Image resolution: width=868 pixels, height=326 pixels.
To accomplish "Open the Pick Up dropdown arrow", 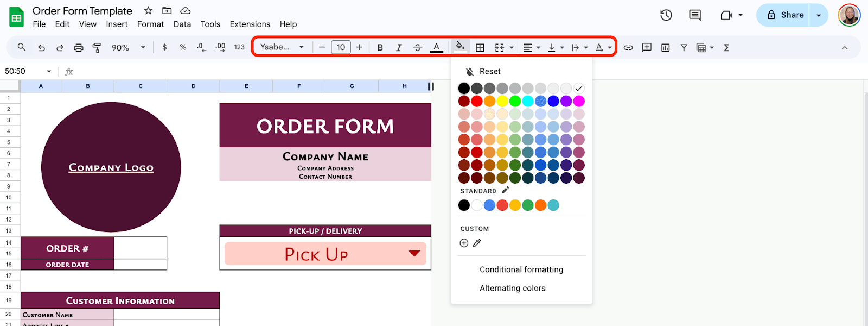I will (414, 254).
